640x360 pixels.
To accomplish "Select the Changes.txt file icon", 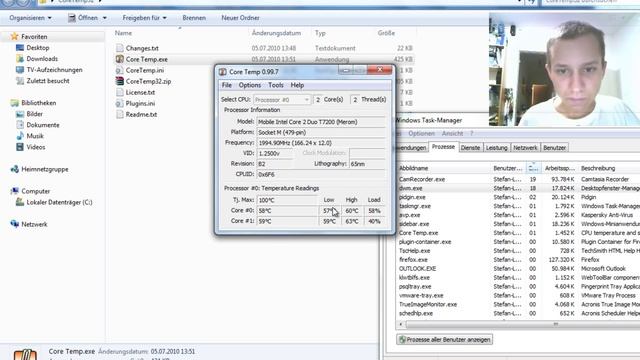I will pos(120,48).
